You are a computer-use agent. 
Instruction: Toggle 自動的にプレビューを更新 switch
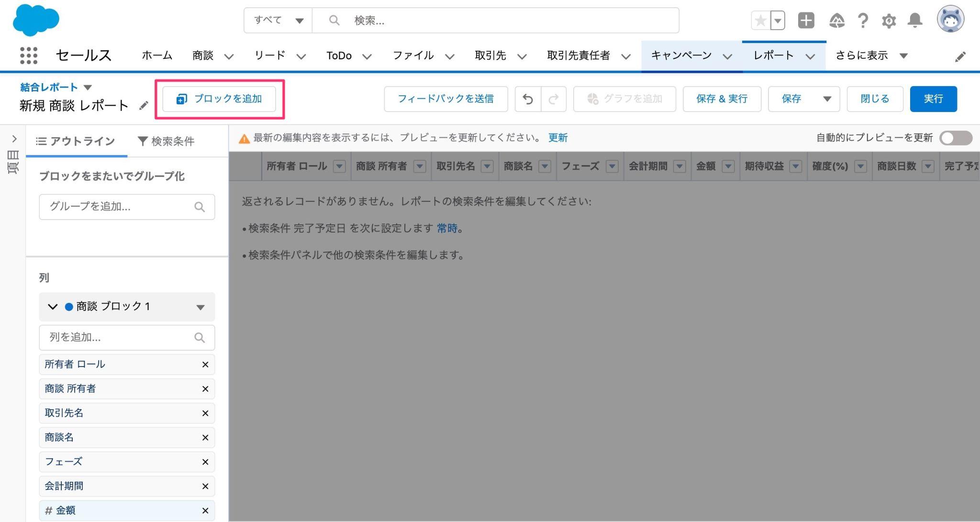click(x=955, y=138)
